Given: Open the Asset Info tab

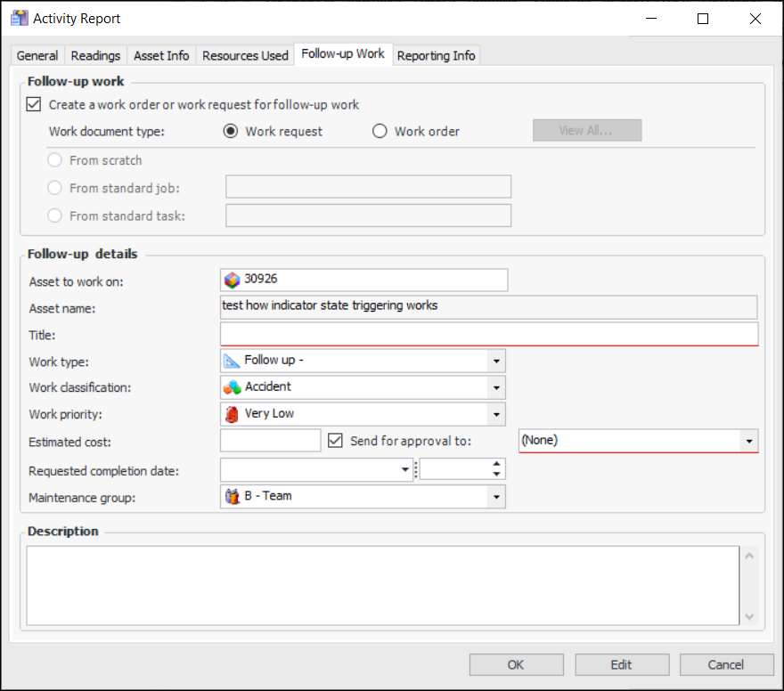Looking at the screenshot, I should click(x=161, y=55).
